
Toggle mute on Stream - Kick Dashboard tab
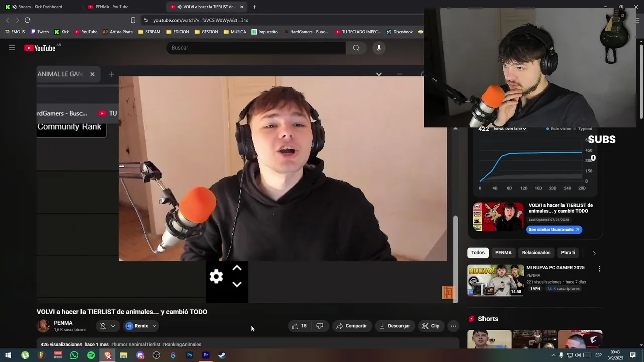coord(14,7)
